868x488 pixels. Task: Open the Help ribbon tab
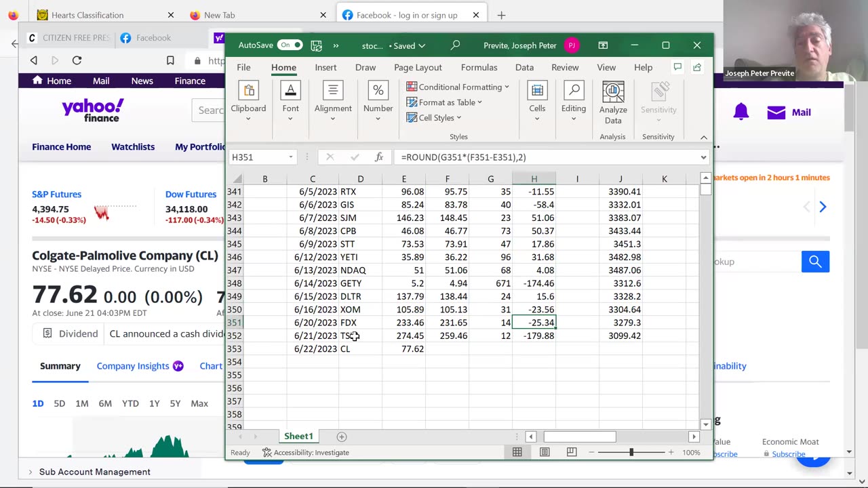643,67
